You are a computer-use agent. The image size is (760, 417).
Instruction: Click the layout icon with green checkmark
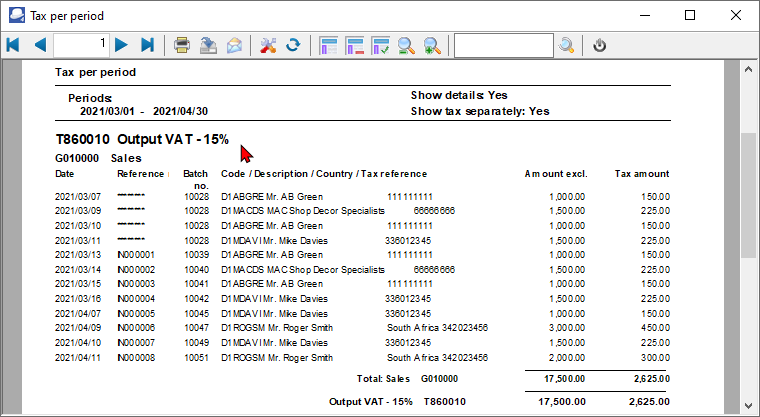(x=380, y=45)
